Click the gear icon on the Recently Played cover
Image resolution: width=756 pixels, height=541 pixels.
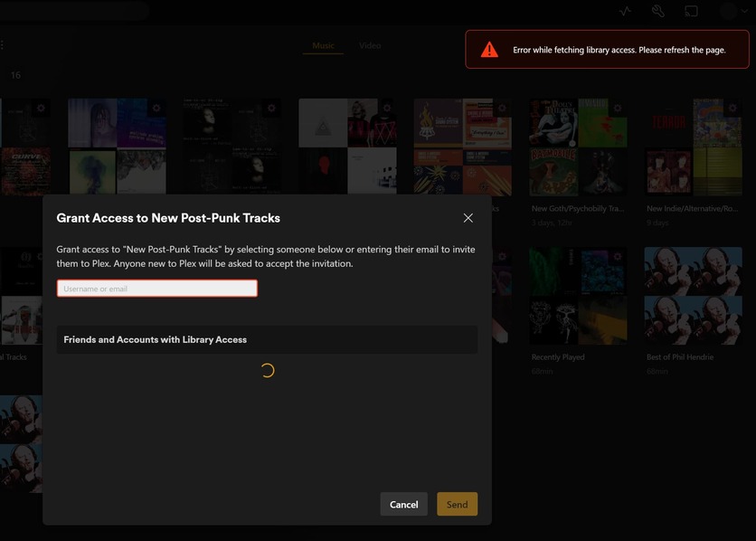[x=618, y=257]
